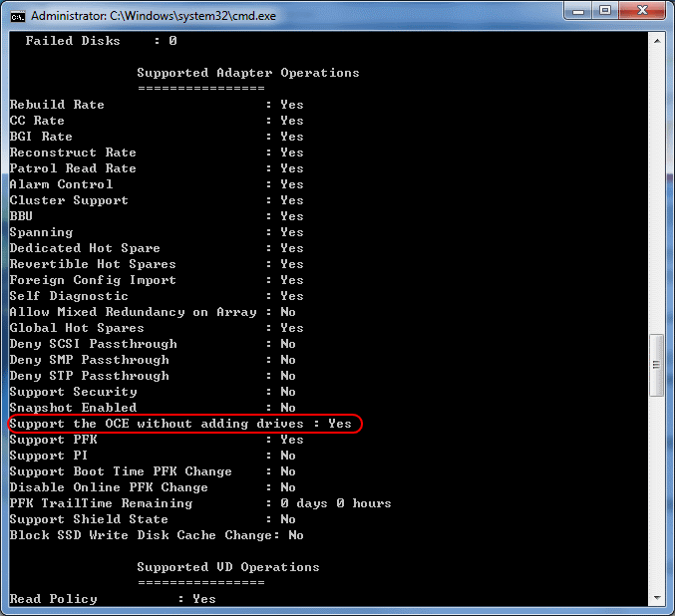Viewport: 675px width, 616px height.
Task: Click 'Block SSD Write Disk Cache Change' text
Action: pos(142,535)
